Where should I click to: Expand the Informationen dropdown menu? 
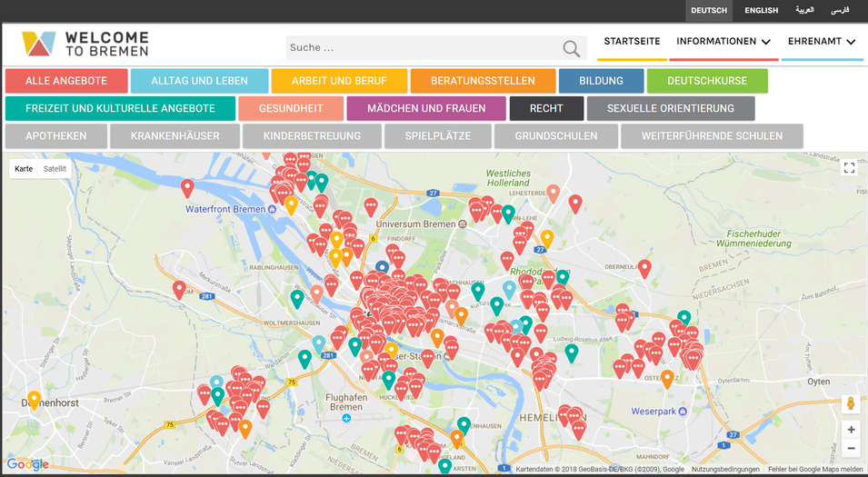tap(723, 42)
